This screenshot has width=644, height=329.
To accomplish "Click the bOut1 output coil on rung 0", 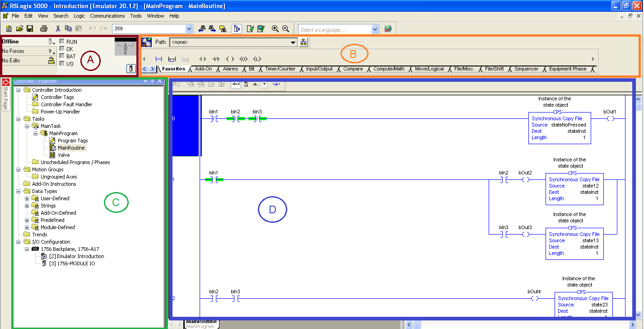I will point(611,119).
